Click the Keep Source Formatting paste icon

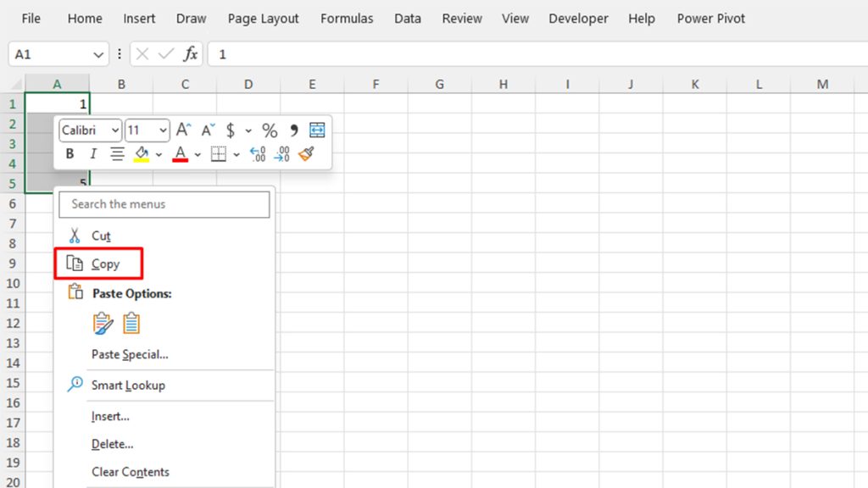tap(103, 323)
